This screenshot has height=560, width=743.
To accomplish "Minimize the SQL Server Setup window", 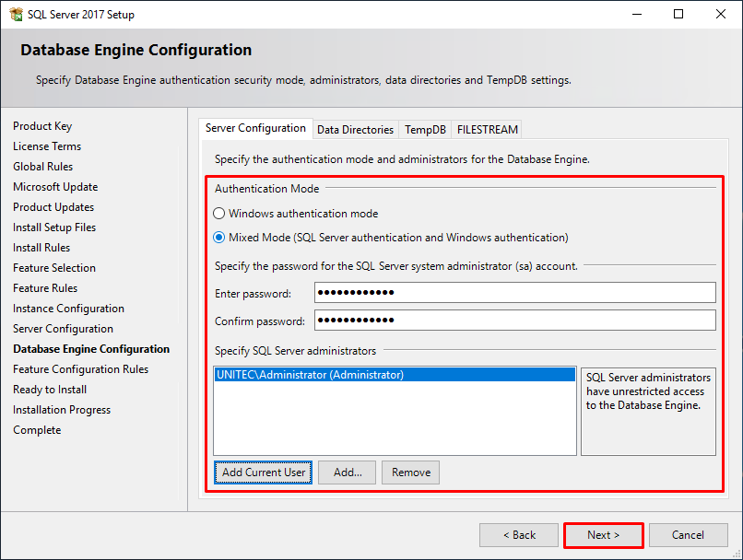I will 637,14.
